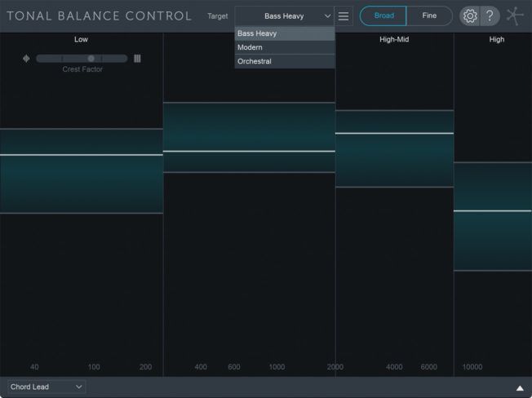532x398 pixels.
Task: Click the high crest factor bars icon
Action: [x=137, y=59]
